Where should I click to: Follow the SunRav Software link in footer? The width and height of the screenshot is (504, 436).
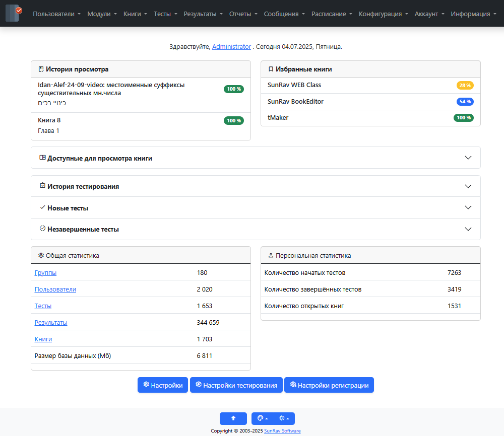click(x=282, y=430)
